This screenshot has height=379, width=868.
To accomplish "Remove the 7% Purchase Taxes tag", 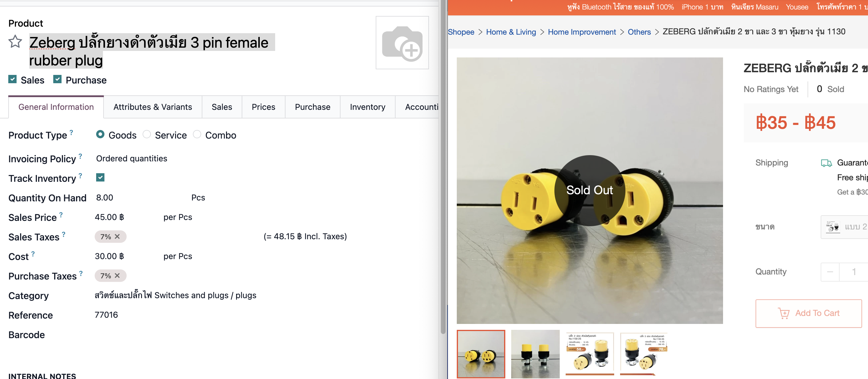I will [117, 276].
